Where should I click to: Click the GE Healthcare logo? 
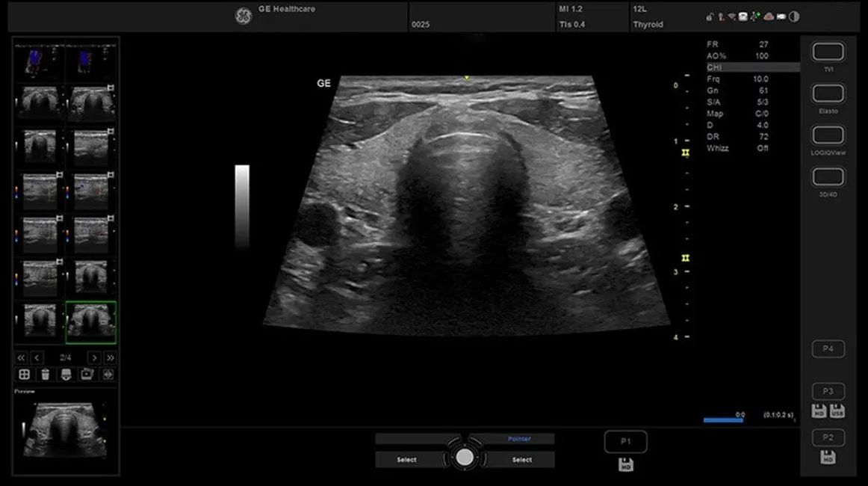click(244, 16)
